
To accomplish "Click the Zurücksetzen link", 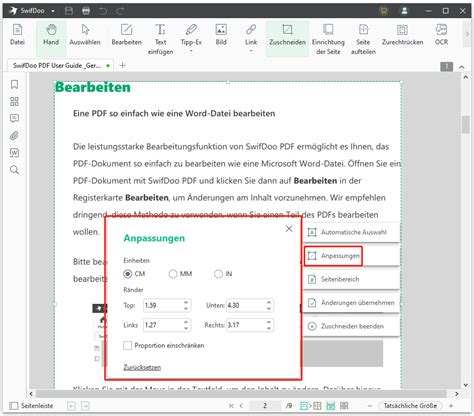I will click(142, 367).
